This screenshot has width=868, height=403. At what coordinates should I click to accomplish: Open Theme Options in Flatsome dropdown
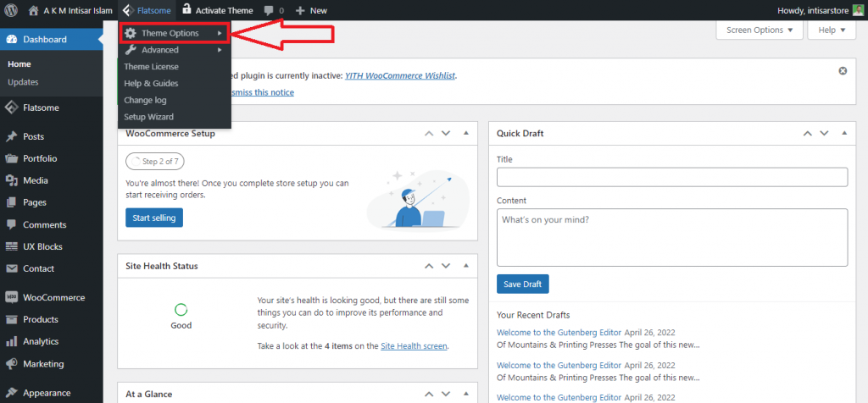click(174, 33)
